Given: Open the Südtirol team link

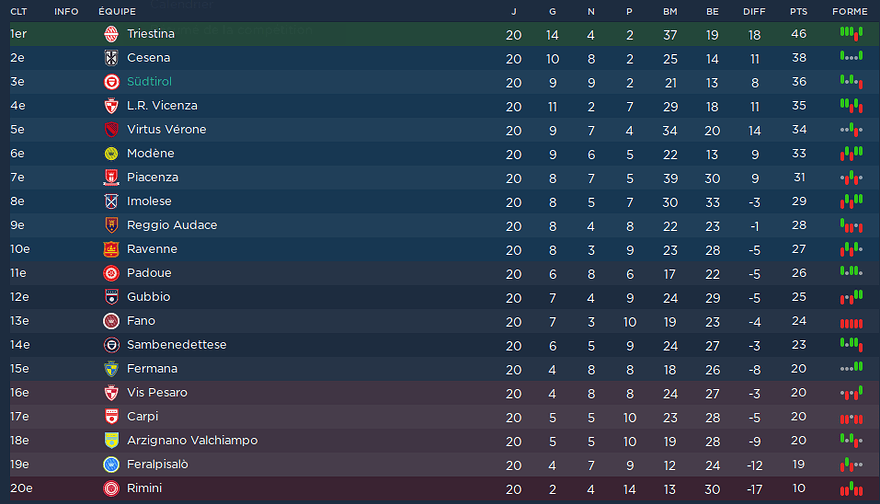Looking at the screenshot, I should pyautogui.click(x=150, y=82).
